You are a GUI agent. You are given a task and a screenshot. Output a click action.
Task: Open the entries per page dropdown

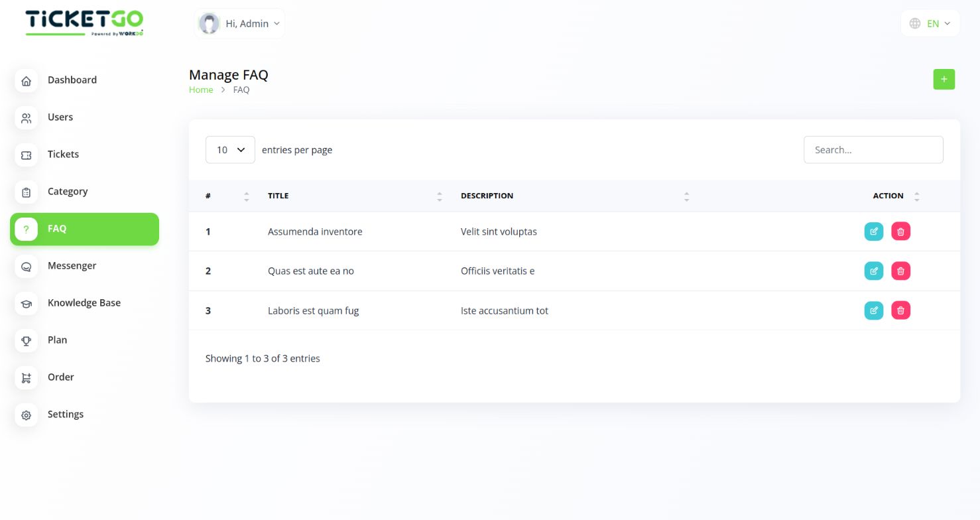pos(230,150)
